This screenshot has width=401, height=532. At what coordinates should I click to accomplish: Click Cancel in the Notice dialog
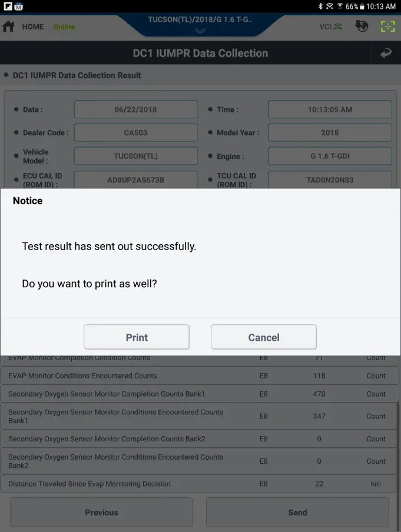(264, 337)
